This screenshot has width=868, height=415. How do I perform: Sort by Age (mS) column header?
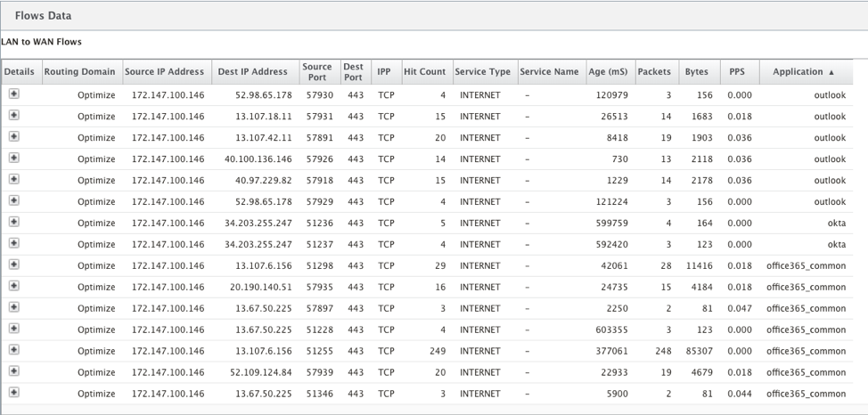point(609,72)
